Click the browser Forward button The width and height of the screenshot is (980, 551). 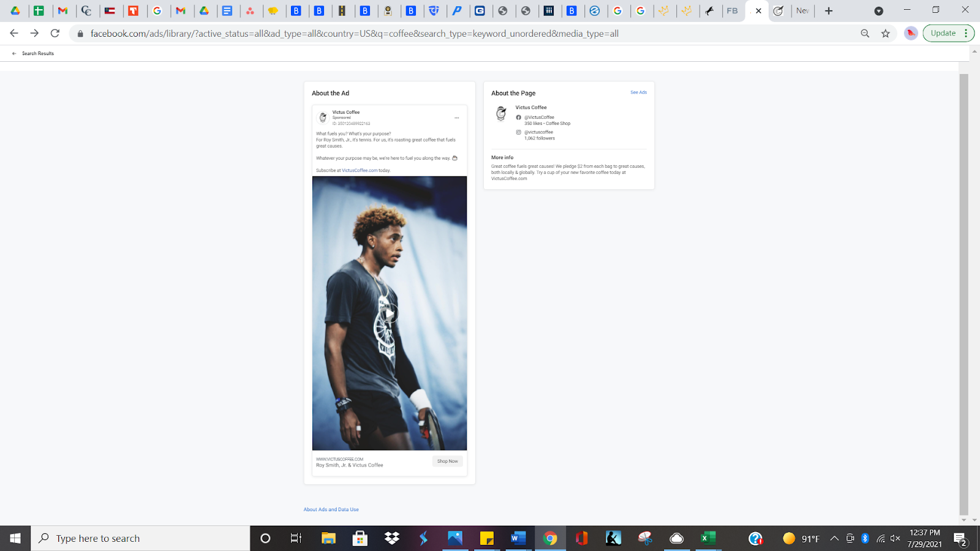coord(34,33)
